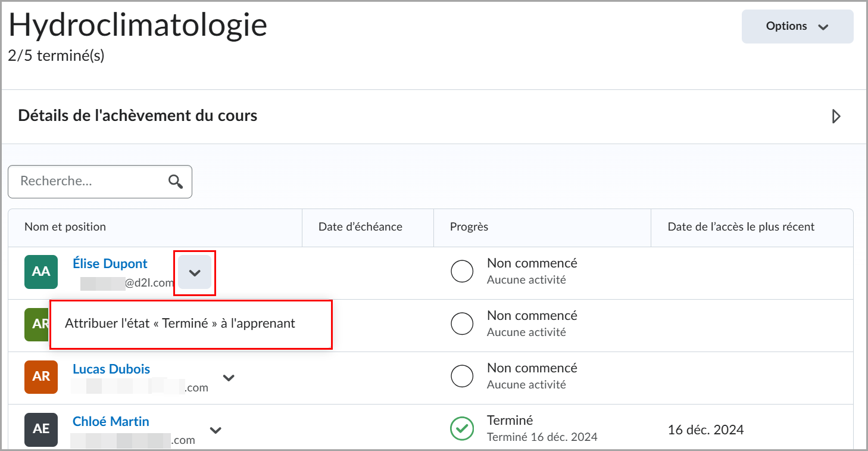The image size is (868, 451).
Task: Click the Non commencé progress circle for Élise Dupont
Action: point(462,271)
